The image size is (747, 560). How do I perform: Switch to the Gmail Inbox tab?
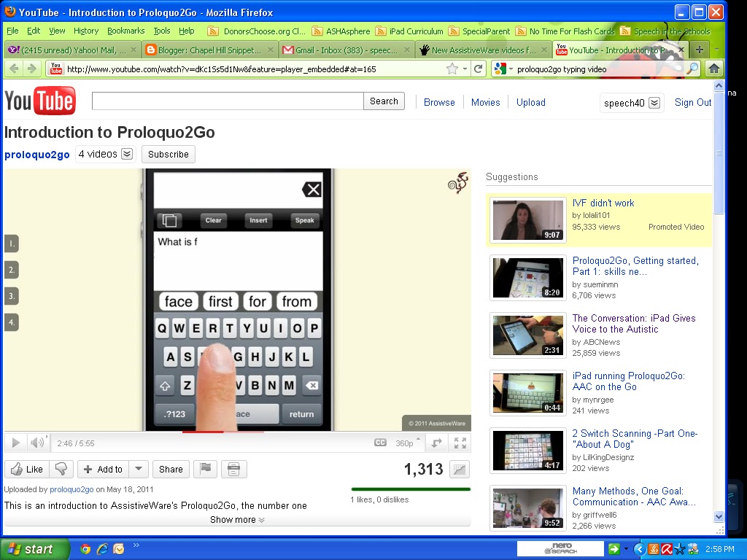pyautogui.click(x=346, y=50)
